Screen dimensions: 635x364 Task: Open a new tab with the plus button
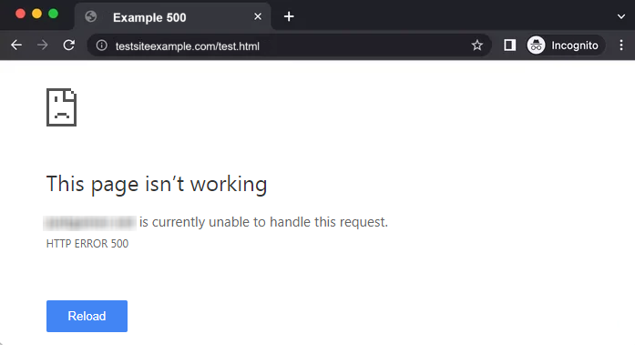(289, 16)
